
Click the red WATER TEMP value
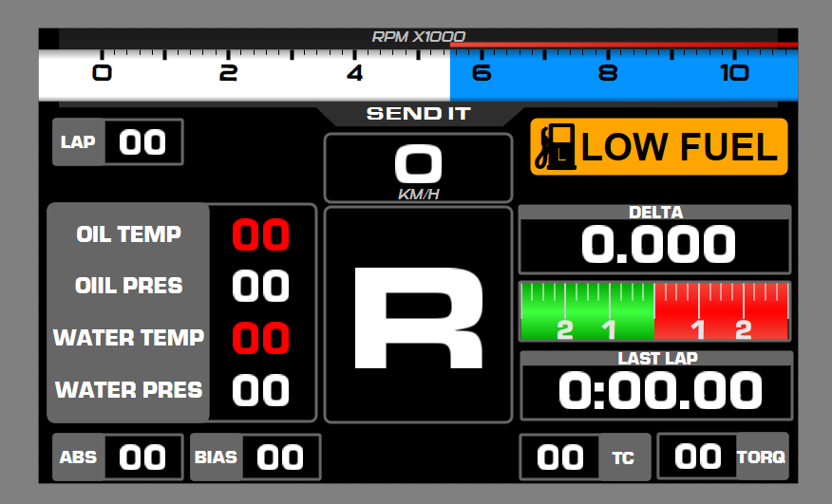[260, 338]
